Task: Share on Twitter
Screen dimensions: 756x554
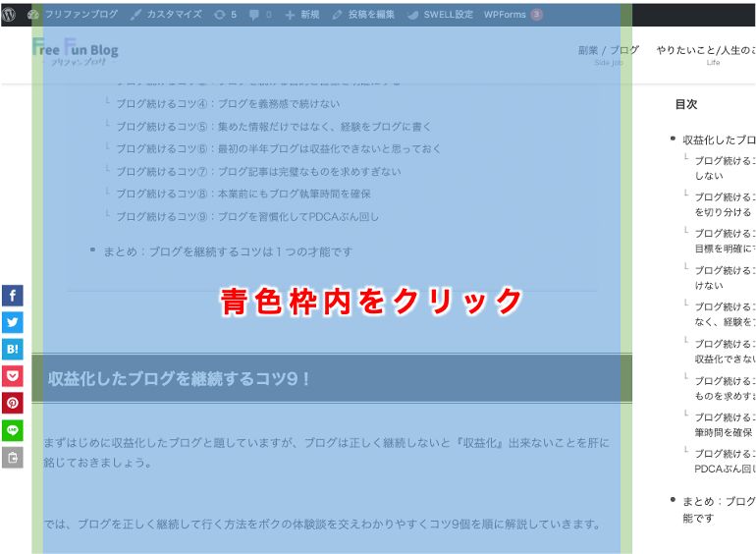Action: (13, 322)
